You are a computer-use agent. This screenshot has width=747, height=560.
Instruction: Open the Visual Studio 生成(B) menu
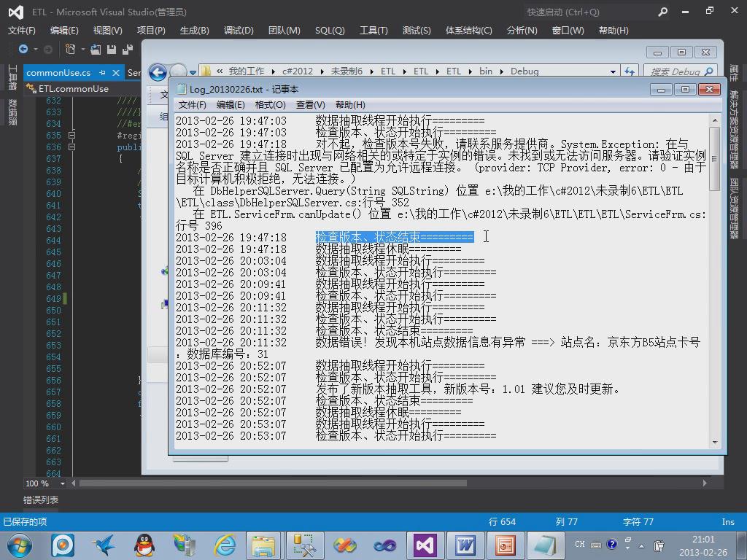pyautogui.click(x=194, y=31)
